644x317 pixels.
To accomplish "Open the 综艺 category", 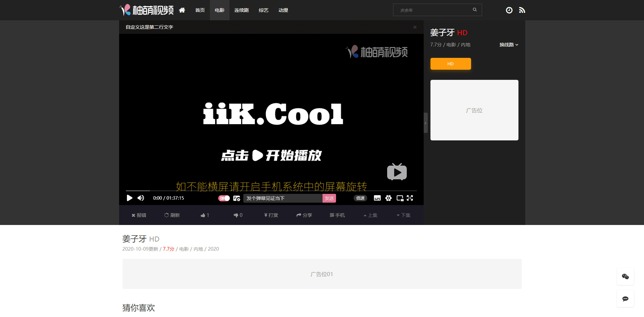I will (264, 10).
